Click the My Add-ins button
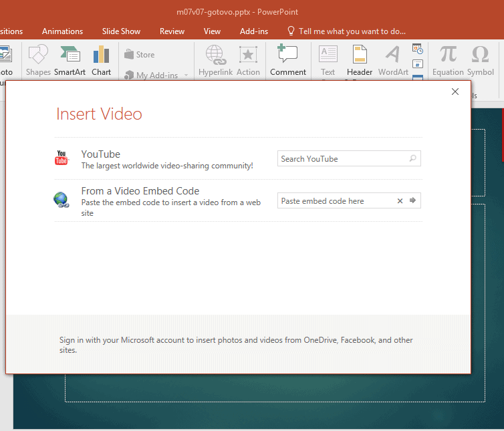504x431 pixels. pyautogui.click(x=151, y=76)
